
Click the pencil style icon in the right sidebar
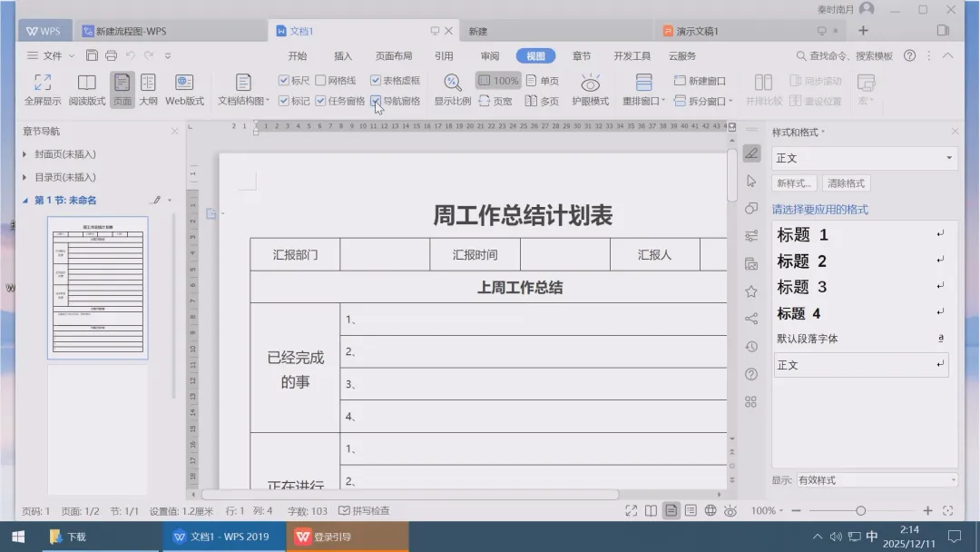coord(751,153)
